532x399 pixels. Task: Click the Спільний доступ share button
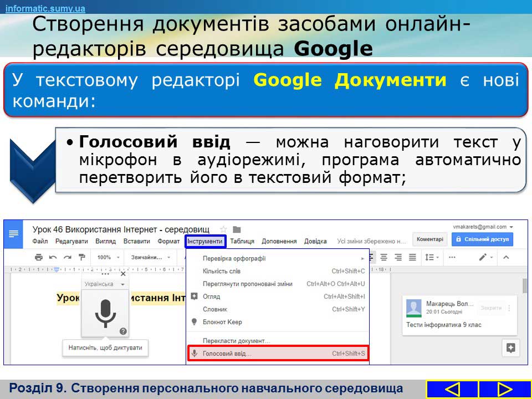tap(482, 239)
